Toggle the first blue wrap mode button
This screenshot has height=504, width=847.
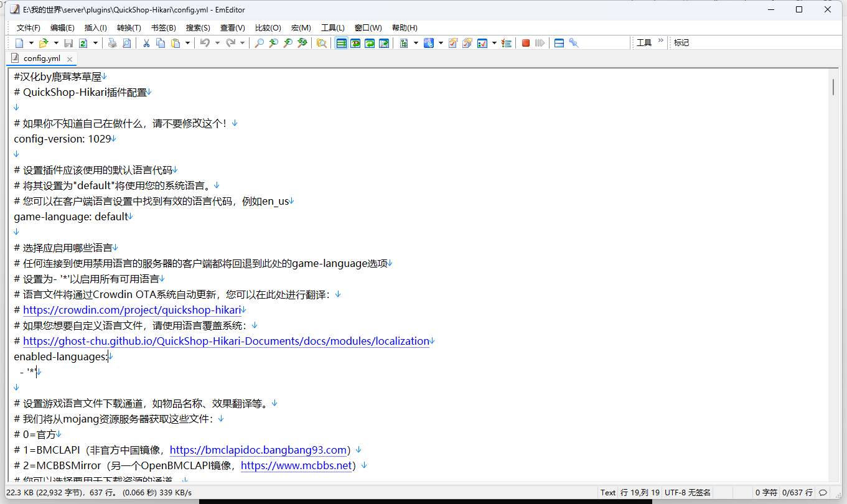[341, 43]
